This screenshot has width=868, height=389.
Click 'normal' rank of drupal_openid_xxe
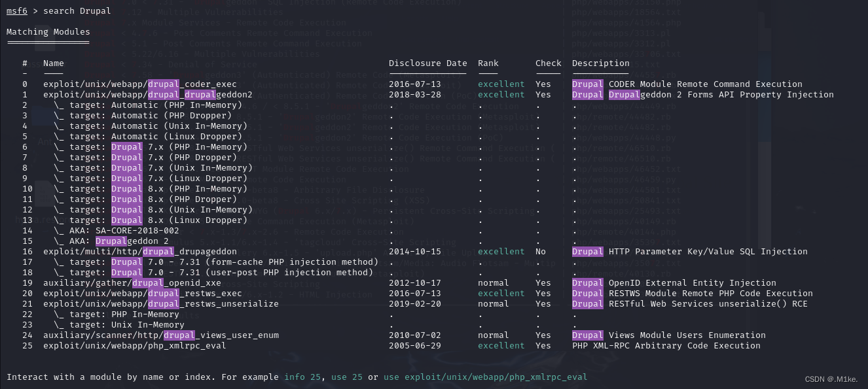point(494,283)
